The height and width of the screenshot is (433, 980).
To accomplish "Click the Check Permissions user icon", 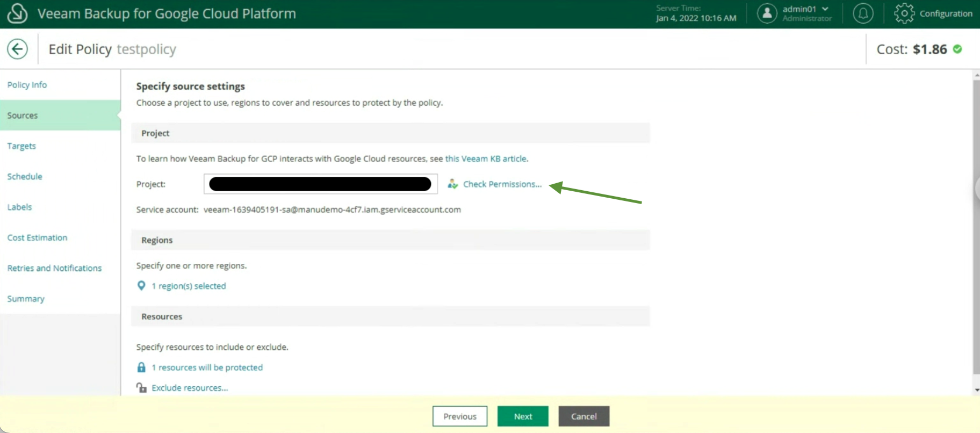I will 453,184.
